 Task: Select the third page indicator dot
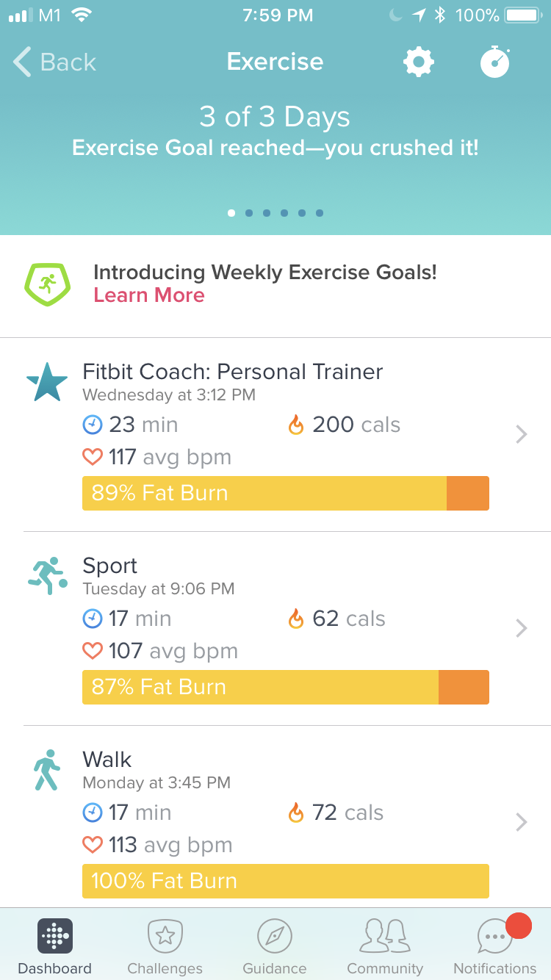pos(267,213)
